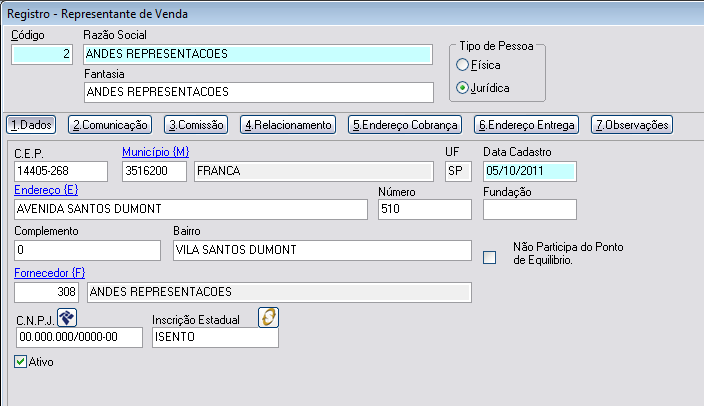Click the Inscrição Estadual lookup icon

[x=268, y=318]
